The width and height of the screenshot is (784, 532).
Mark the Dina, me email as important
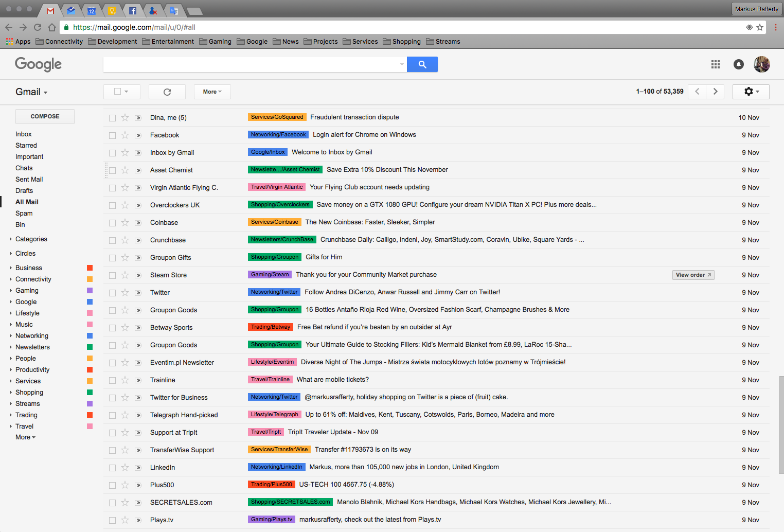click(x=138, y=118)
